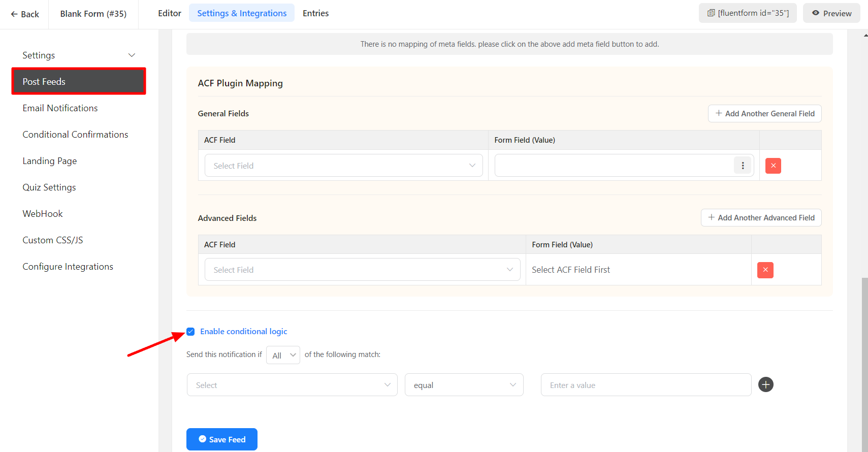The image size is (868, 452).
Task: Click the plus icon to add condition
Action: (765, 385)
